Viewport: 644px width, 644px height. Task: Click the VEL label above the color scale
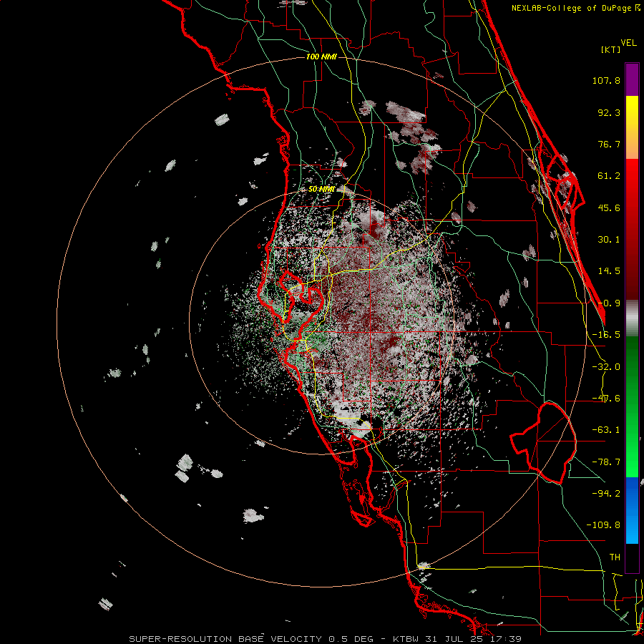click(629, 43)
